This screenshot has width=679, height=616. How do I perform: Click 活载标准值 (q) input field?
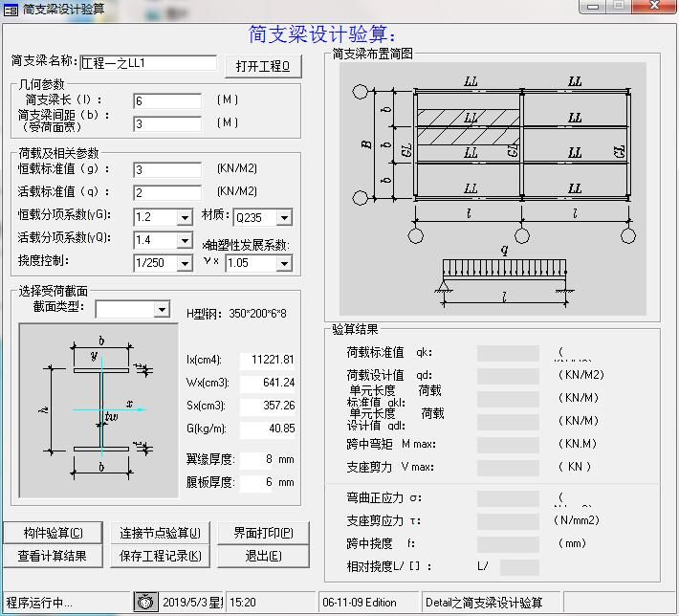tap(167, 193)
